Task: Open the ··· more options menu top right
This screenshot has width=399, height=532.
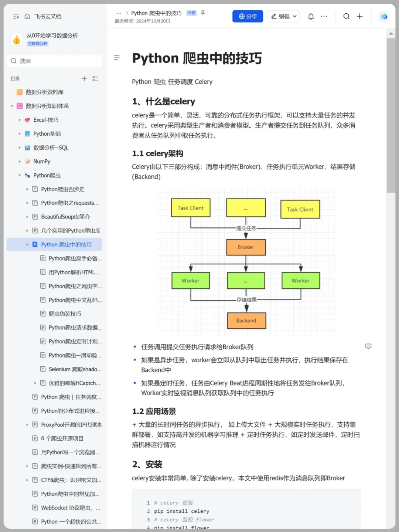Action: tap(324, 16)
